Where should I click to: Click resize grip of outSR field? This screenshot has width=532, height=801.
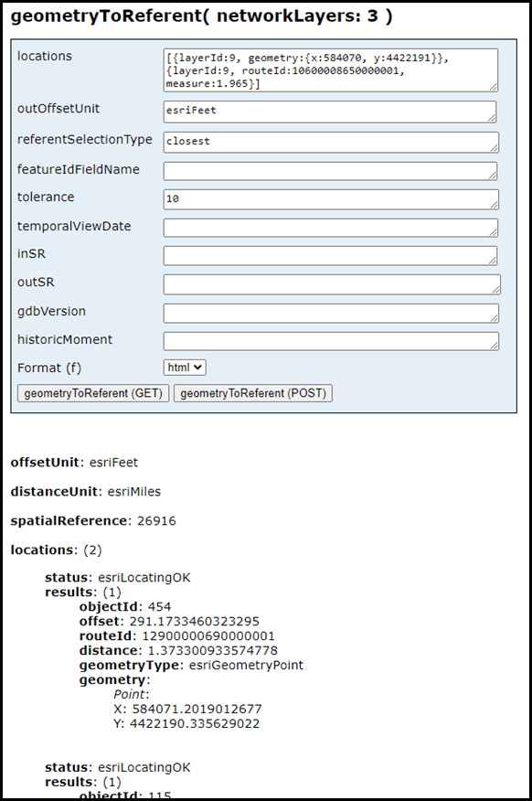495,290
